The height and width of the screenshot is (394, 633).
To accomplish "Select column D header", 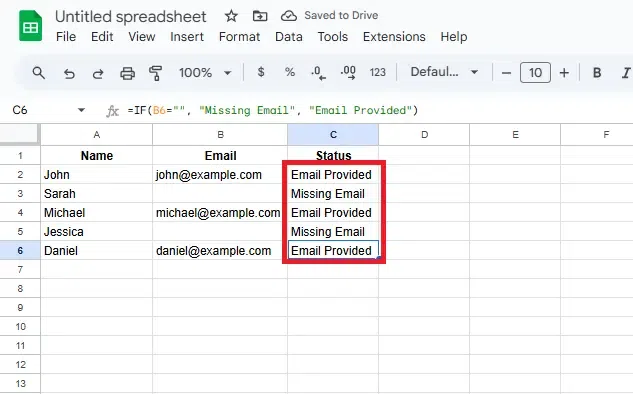I will pyautogui.click(x=424, y=134).
